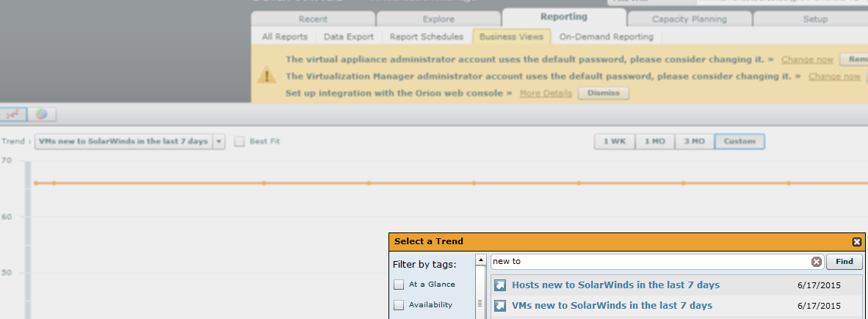
Task: Switch to the pie chart view icon
Action: [x=42, y=114]
